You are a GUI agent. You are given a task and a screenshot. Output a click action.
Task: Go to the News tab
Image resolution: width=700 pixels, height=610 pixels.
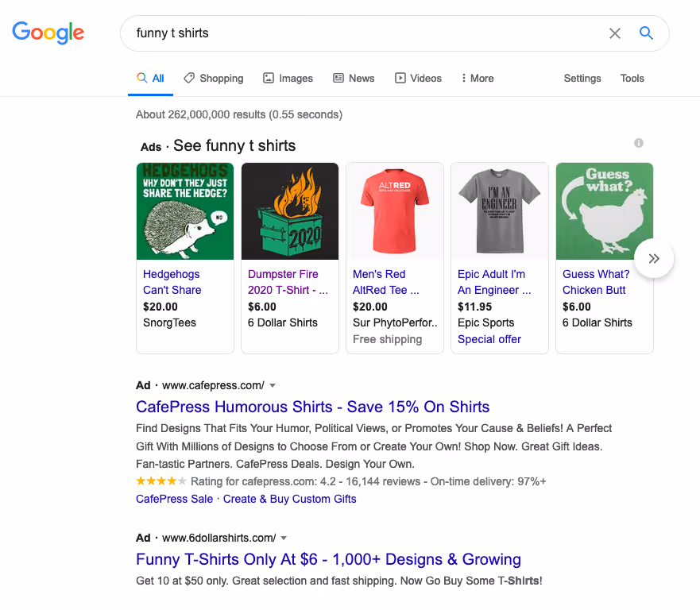tap(354, 79)
